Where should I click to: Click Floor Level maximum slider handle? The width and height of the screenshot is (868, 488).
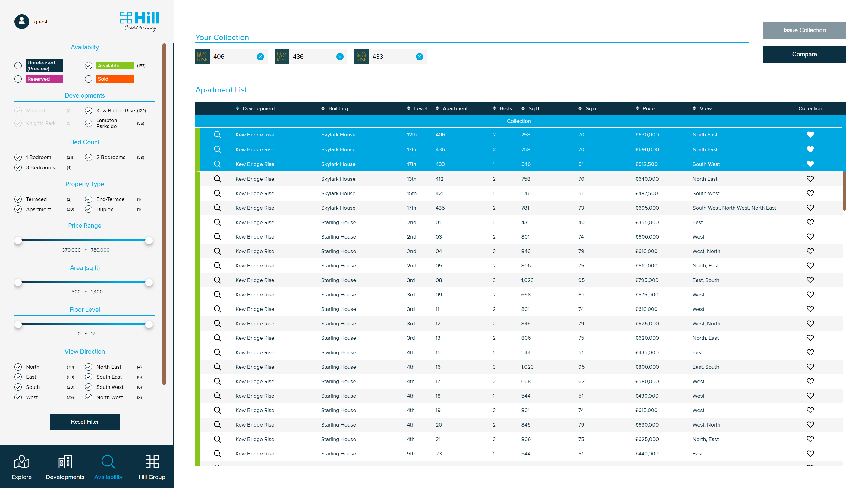coord(149,324)
